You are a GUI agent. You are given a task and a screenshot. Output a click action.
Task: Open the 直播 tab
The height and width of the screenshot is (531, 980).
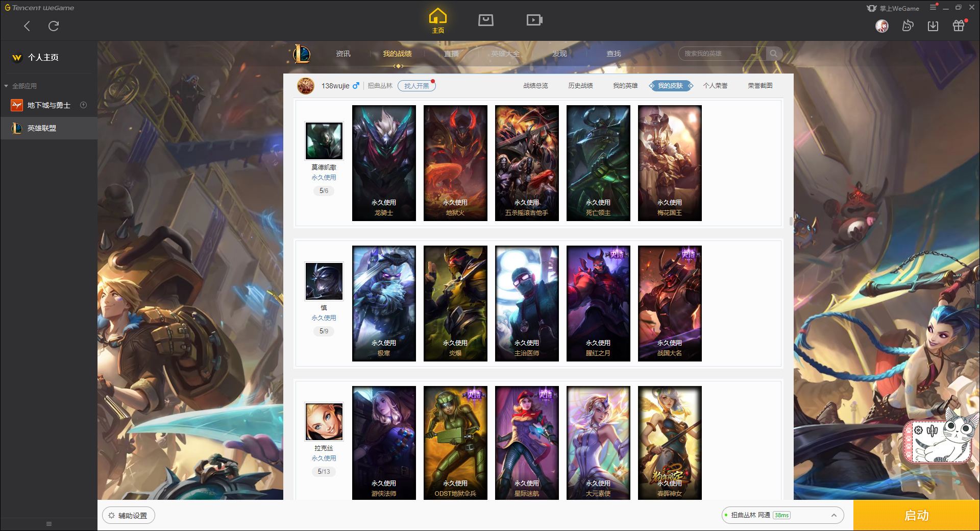451,54
